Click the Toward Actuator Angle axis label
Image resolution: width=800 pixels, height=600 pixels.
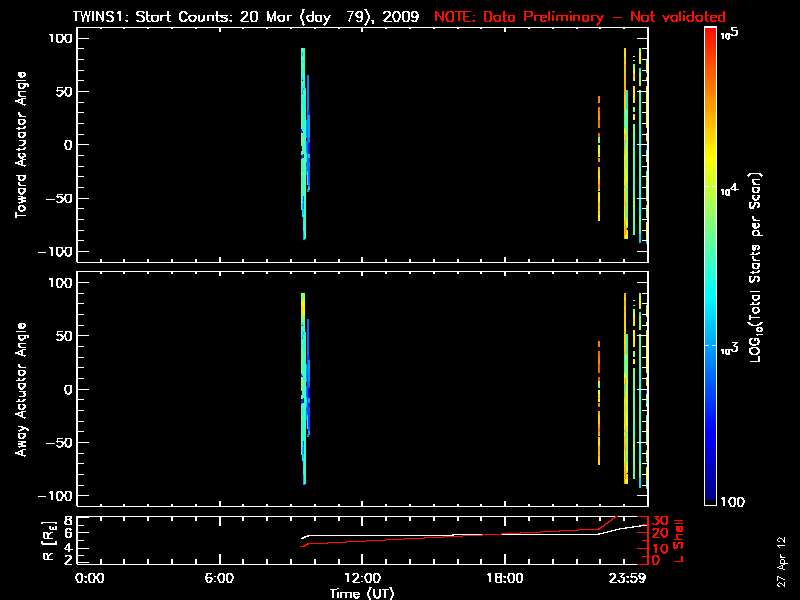(20, 145)
